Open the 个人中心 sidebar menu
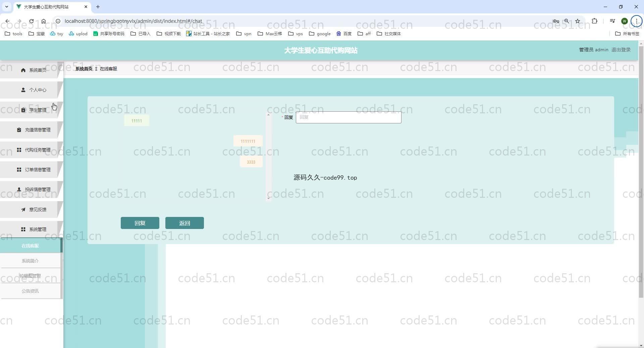 pyautogui.click(x=32, y=90)
